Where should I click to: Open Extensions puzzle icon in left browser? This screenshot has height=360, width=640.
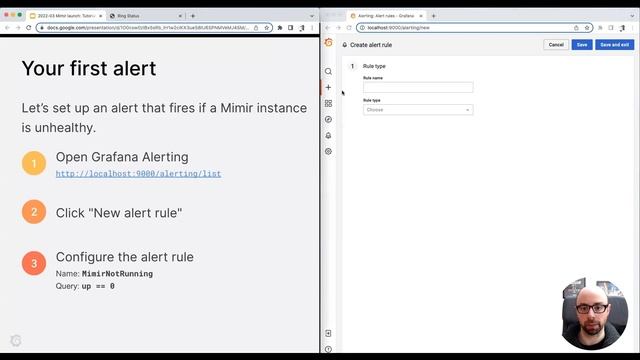click(280, 28)
